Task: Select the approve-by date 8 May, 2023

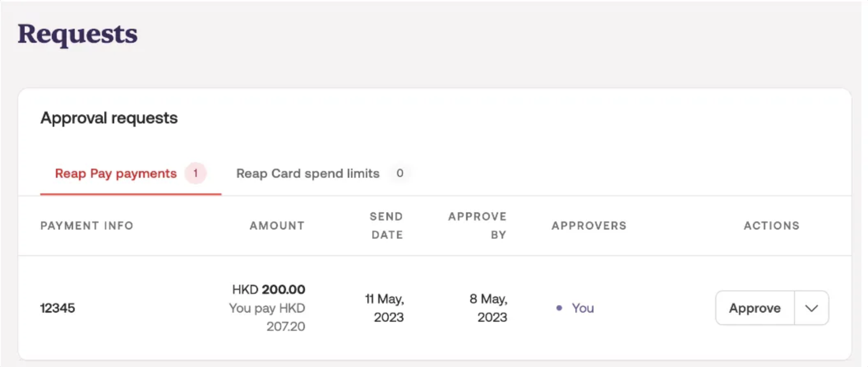Action: coord(489,308)
